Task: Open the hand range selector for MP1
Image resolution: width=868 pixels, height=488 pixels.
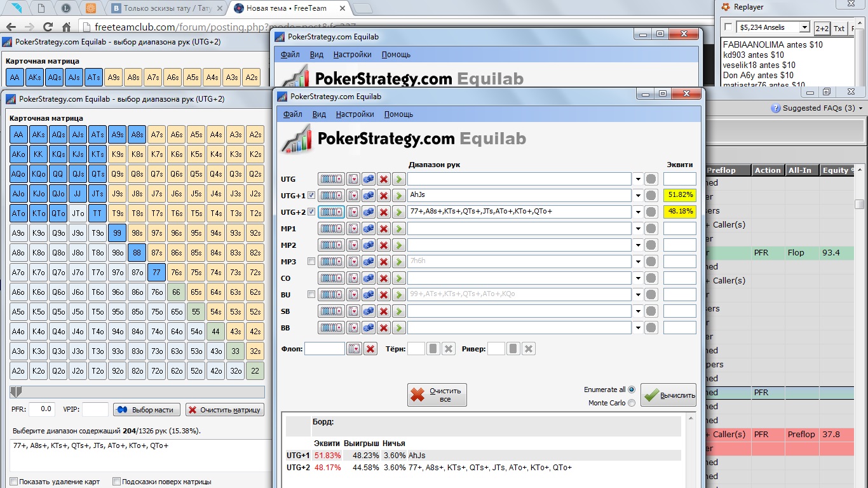Action: [x=331, y=229]
